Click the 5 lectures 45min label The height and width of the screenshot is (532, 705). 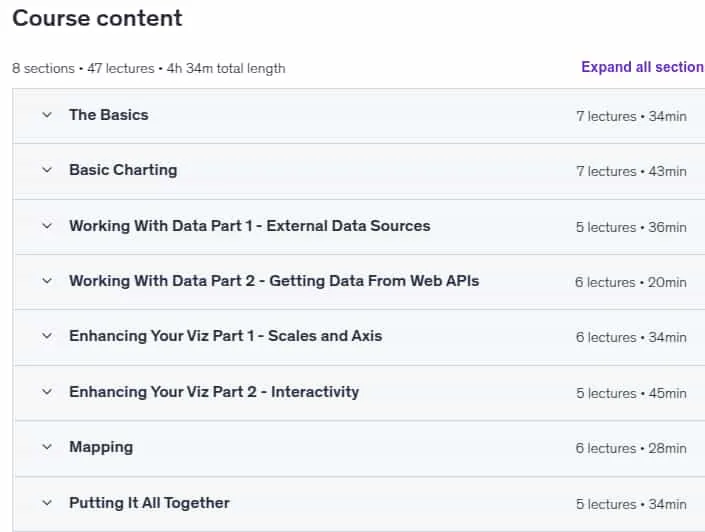(x=631, y=393)
